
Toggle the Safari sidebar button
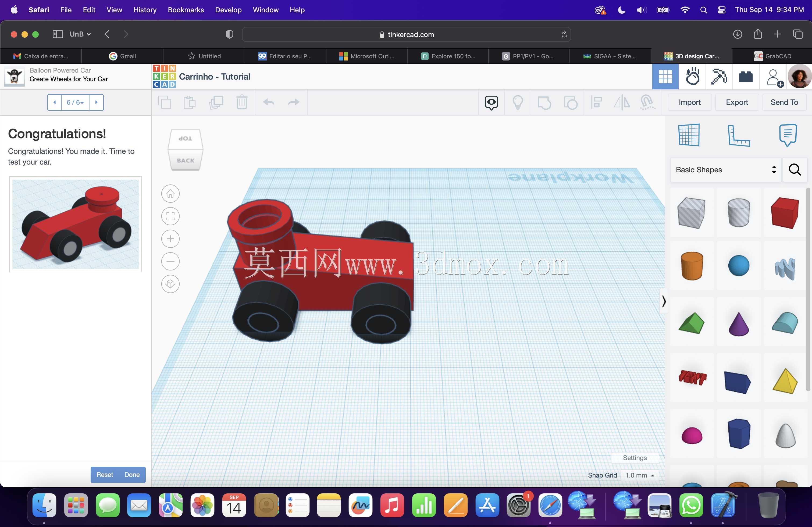pyautogui.click(x=58, y=34)
